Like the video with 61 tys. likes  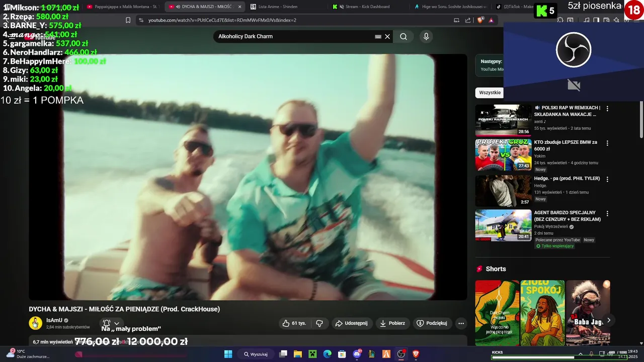(x=294, y=323)
